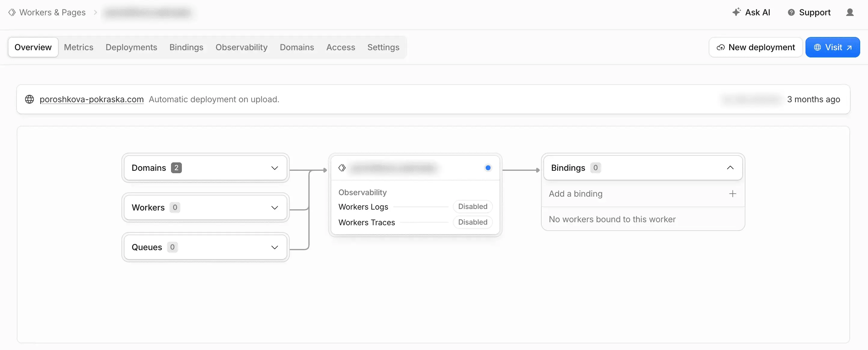Click Add a binding row

coord(643,194)
